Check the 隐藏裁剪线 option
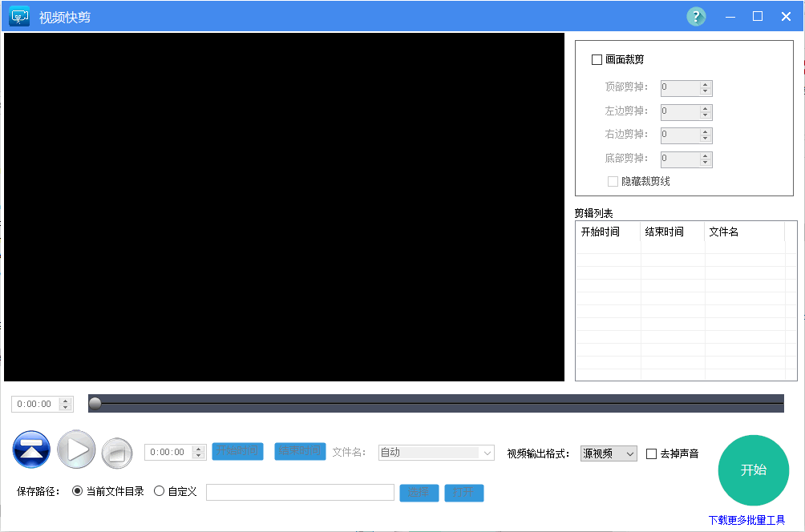 (x=613, y=181)
